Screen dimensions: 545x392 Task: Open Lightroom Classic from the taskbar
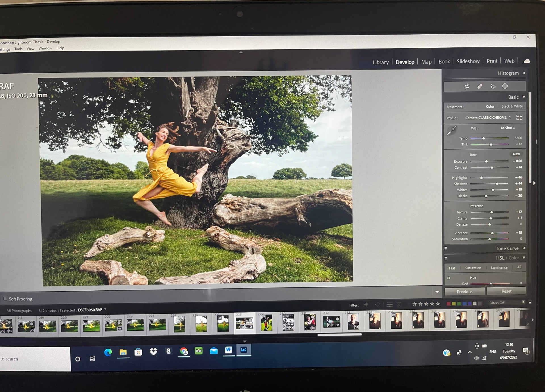(244, 350)
